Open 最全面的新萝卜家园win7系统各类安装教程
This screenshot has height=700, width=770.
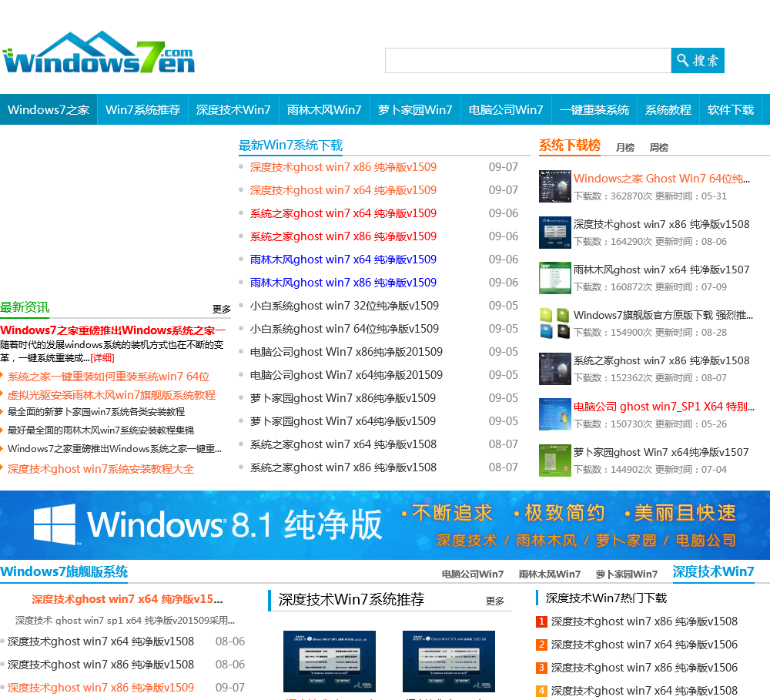coord(96,412)
